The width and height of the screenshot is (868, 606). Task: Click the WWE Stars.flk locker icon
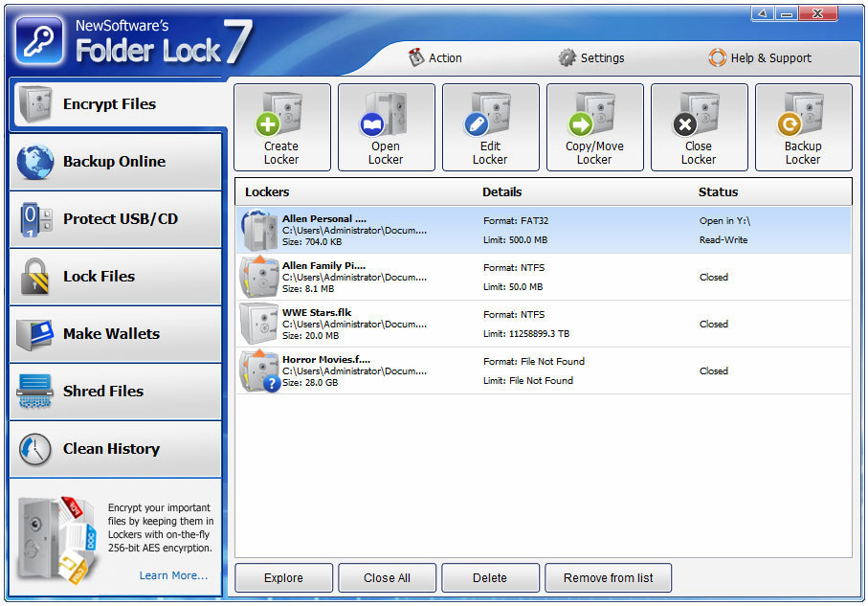[x=259, y=324]
